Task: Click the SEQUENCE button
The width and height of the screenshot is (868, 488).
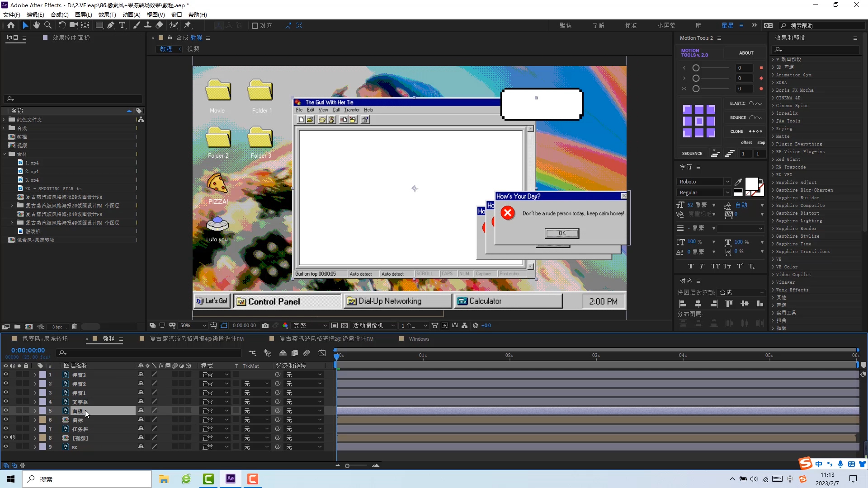Action: tap(692, 154)
